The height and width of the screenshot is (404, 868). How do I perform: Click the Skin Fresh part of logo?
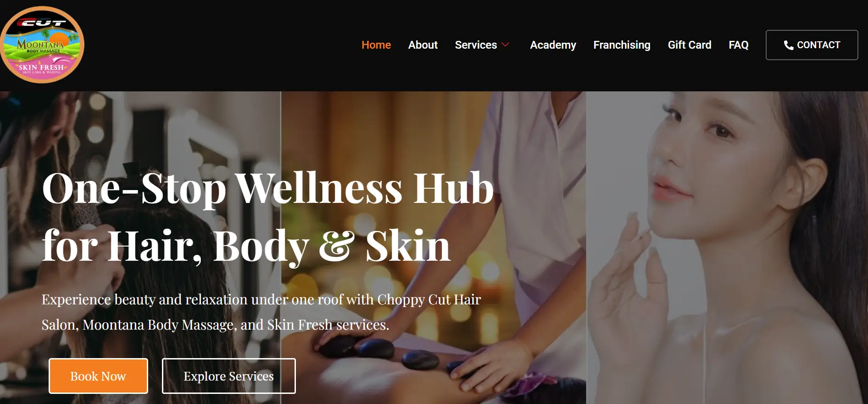coord(41,67)
